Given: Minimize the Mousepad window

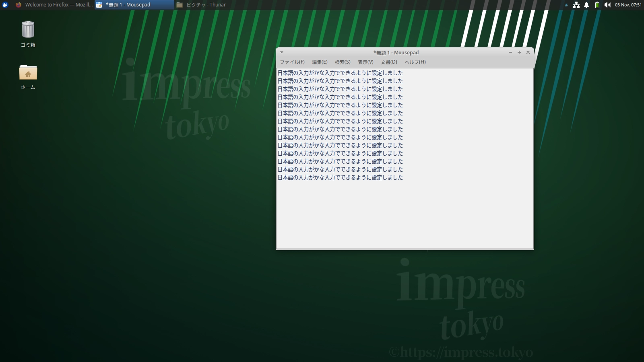Looking at the screenshot, I should (510, 52).
